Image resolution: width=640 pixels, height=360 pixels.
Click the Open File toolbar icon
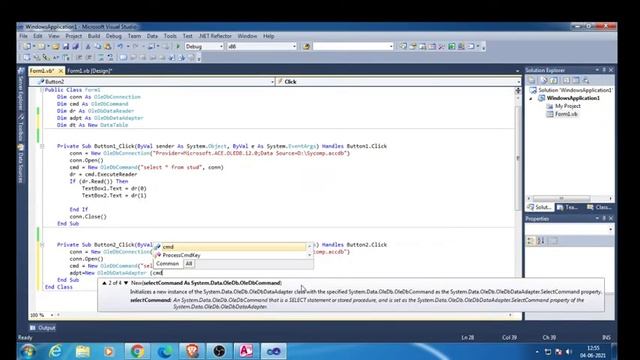click(56, 47)
